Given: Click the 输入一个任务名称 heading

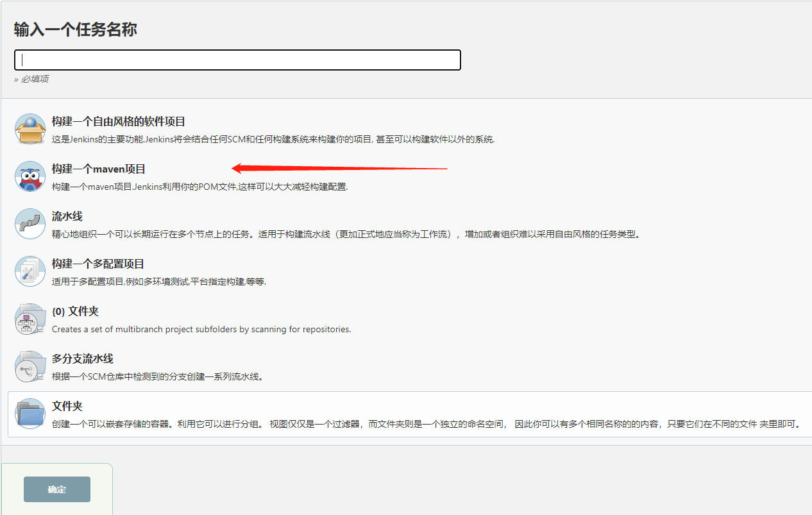Looking at the screenshot, I should [x=76, y=30].
